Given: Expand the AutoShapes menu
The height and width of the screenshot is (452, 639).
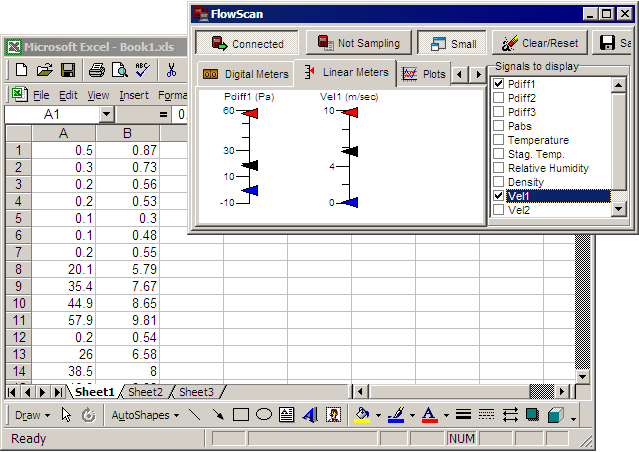Looking at the screenshot, I should [146, 414].
